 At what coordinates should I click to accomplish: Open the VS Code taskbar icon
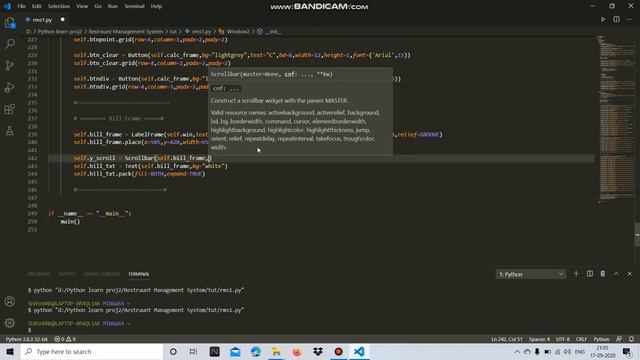point(359,351)
